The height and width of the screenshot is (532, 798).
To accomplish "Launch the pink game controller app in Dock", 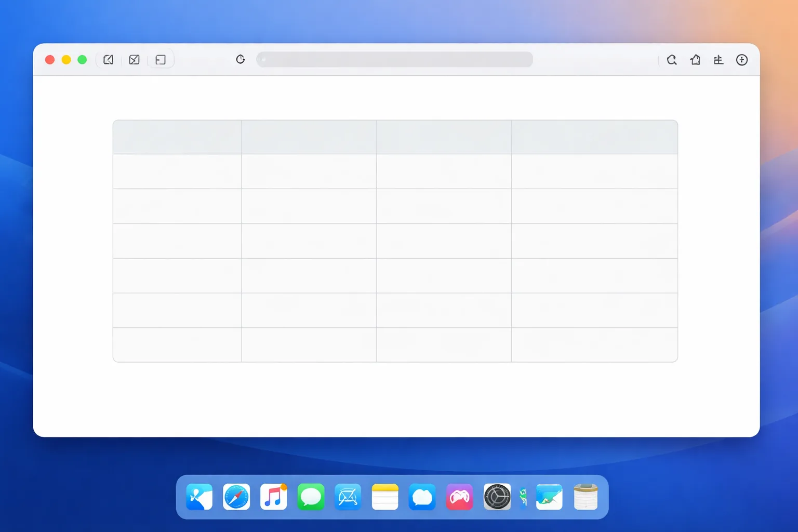I will point(460,497).
